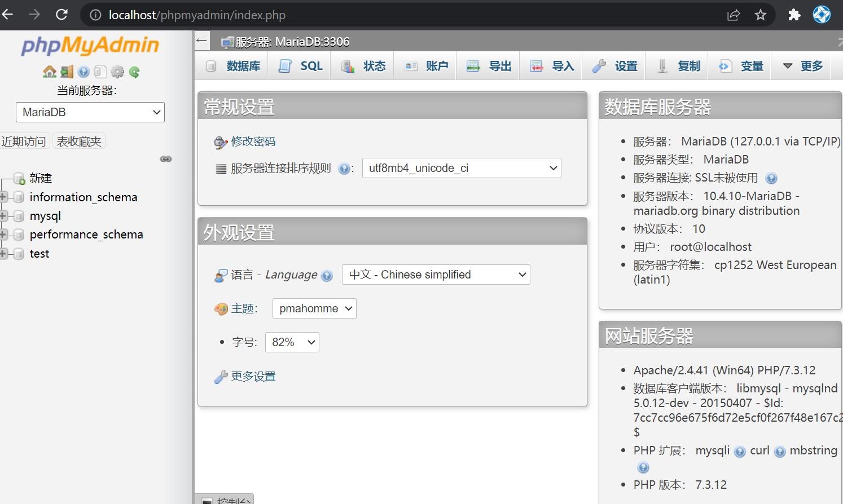
Task: Open the 数据库 tab
Action: pos(233,66)
